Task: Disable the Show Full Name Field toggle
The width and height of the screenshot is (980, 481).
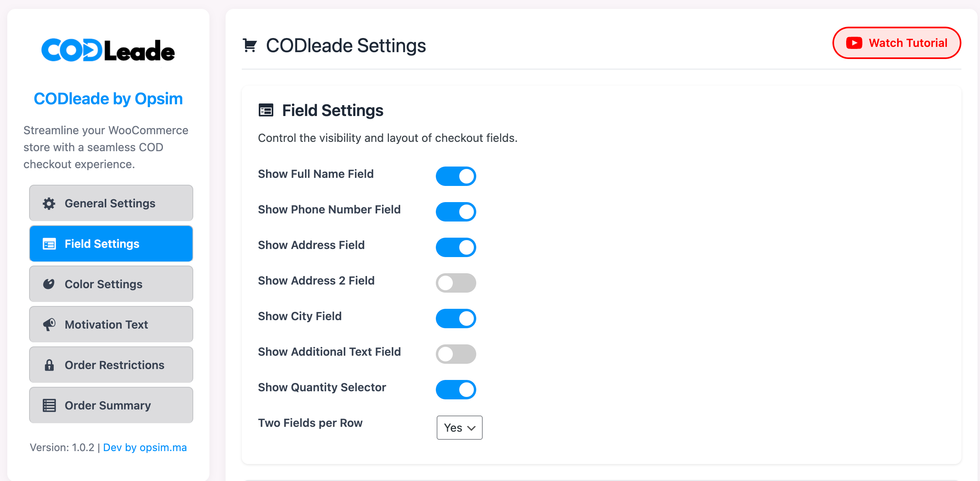Action: click(456, 176)
